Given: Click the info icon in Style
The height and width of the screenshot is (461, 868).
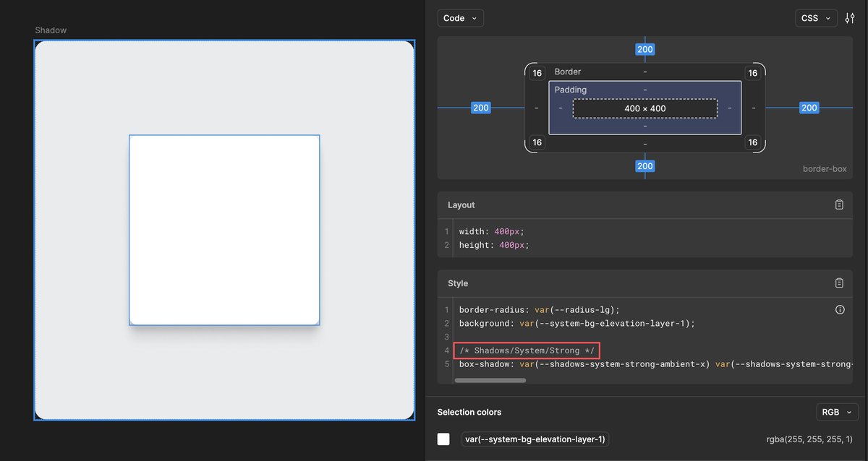Looking at the screenshot, I should [x=840, y=309].
